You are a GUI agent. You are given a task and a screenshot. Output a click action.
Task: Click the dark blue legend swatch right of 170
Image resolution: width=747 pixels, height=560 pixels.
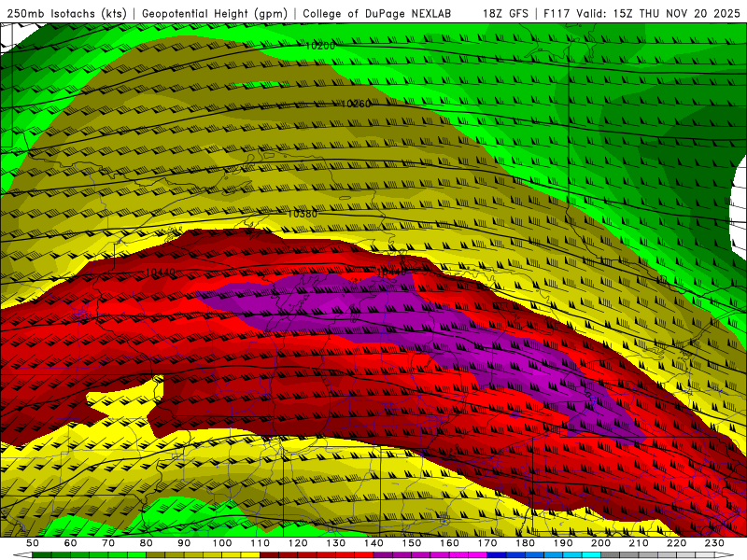pyautogui.click(x=497, y=555)
